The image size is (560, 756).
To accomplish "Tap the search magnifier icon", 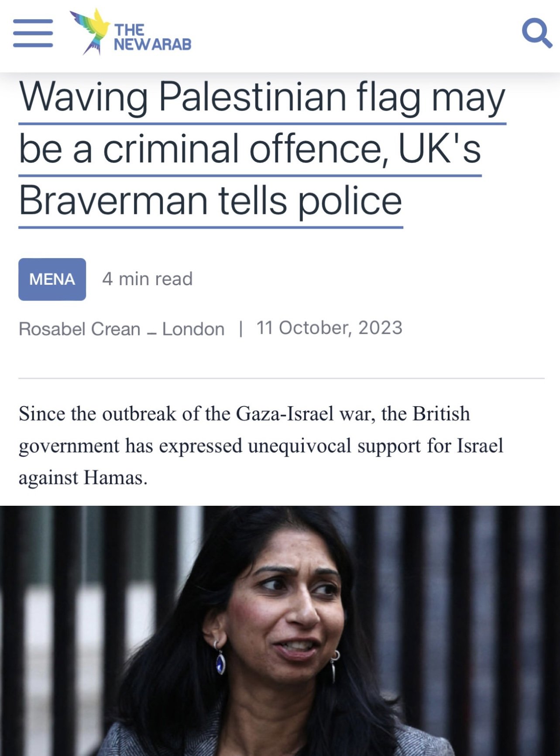I will coord(537,32).
